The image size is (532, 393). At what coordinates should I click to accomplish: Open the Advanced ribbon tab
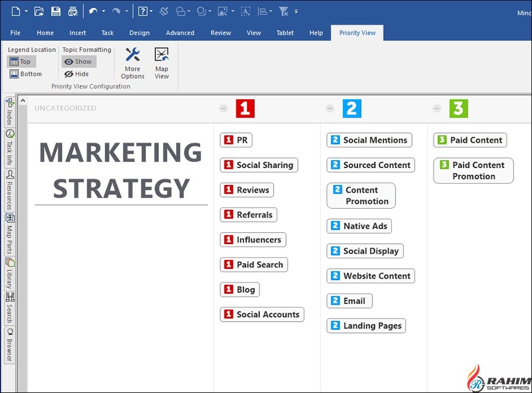point(180,33)
